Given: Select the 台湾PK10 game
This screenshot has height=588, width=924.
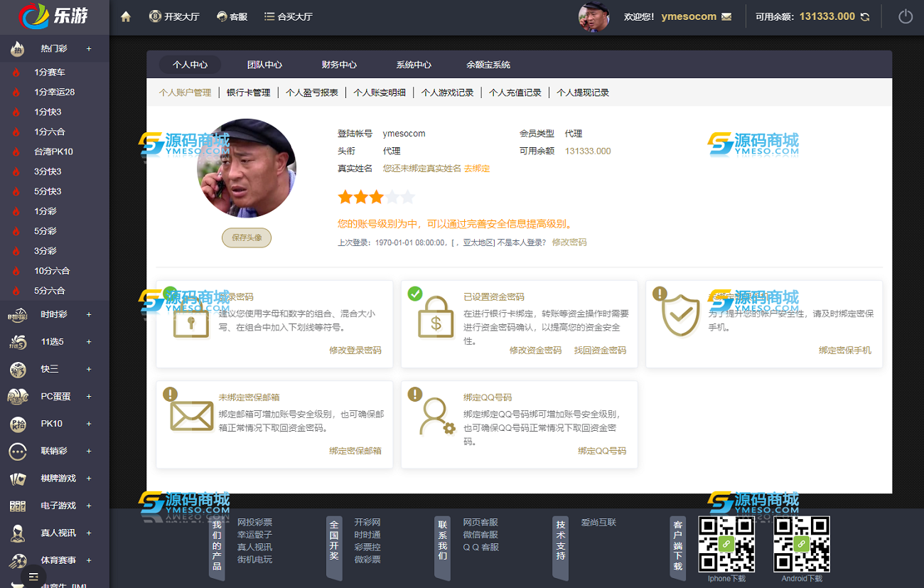Looking at the screenshot, I should coord(55,151).
